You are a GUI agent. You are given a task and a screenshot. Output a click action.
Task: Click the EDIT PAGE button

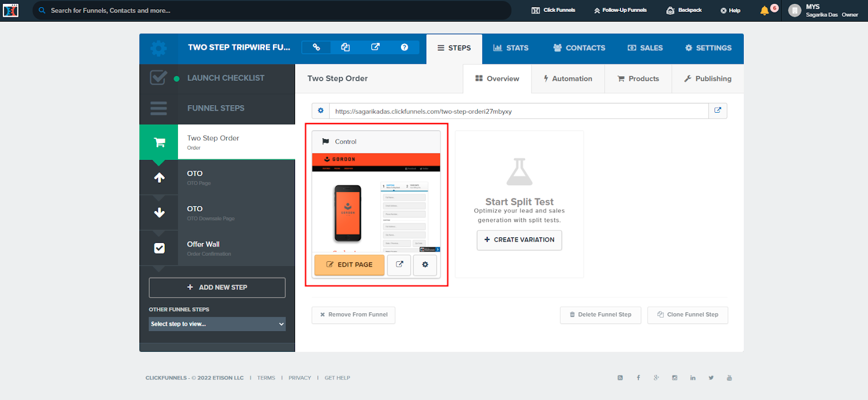click(x=349, y=264)
